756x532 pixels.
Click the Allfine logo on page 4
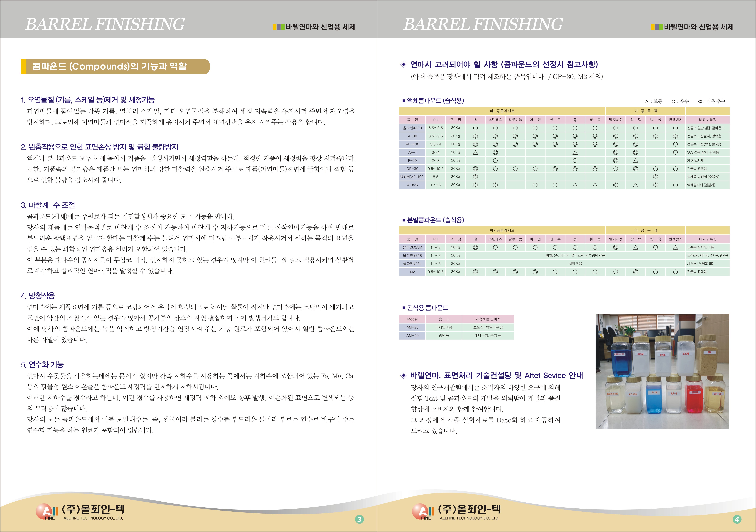[423, 512]
